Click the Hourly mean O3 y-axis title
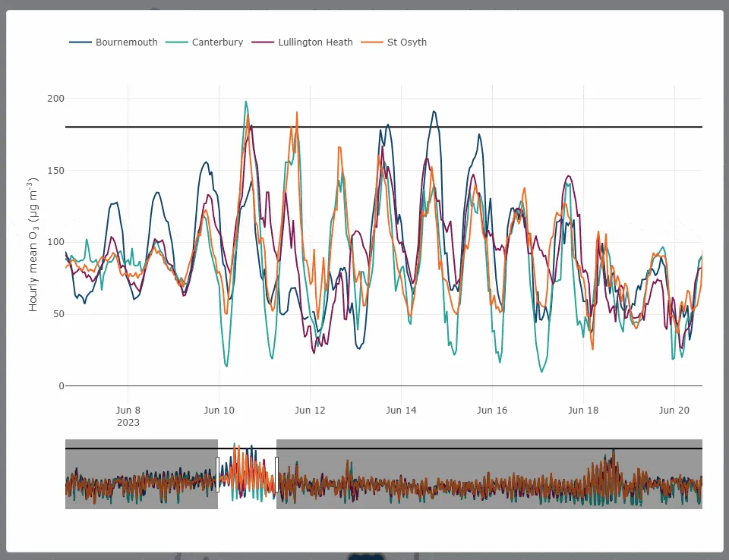The width and height of the screenshot is (729, 560). [33, 244]
